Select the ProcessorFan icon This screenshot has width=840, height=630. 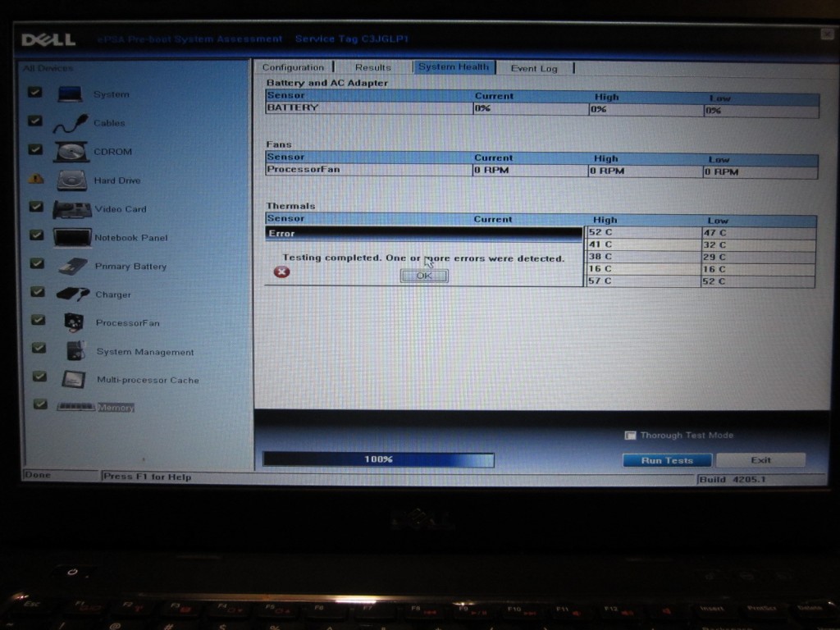[74, 322]
